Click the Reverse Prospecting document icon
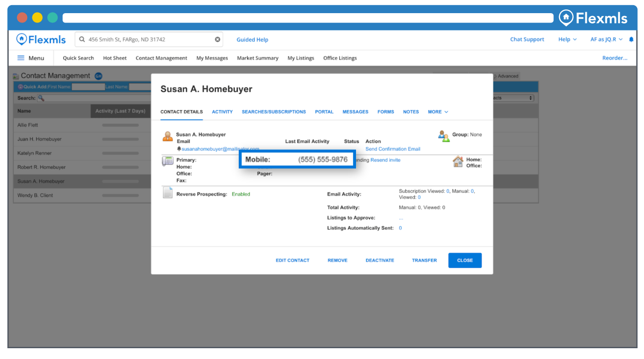Image resolution: width=644 pixels, height=359 pixels. pyautogui.click(x=167, y=193)
